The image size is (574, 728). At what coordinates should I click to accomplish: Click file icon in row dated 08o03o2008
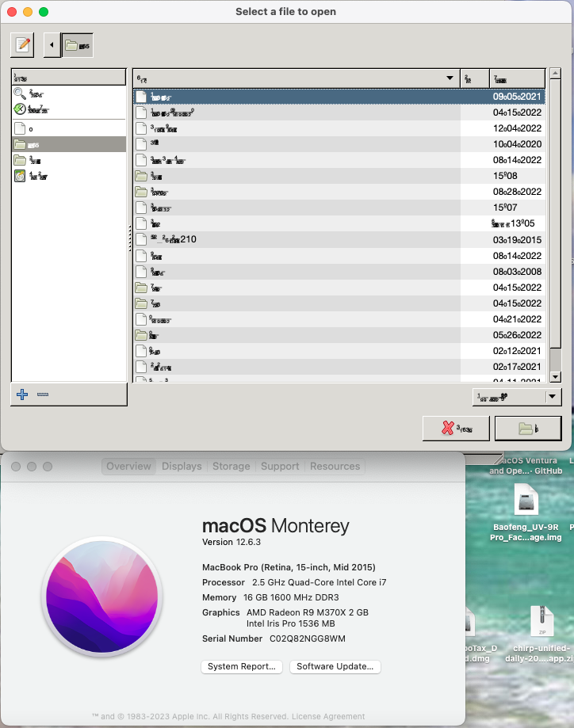pos(141,272)
